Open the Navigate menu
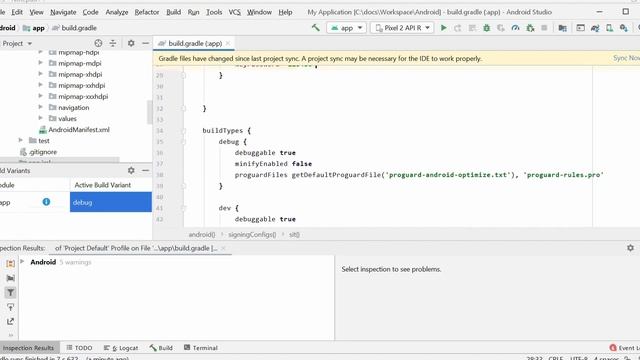Viewport: 640px width, 360px height. (x=63, y=12)
